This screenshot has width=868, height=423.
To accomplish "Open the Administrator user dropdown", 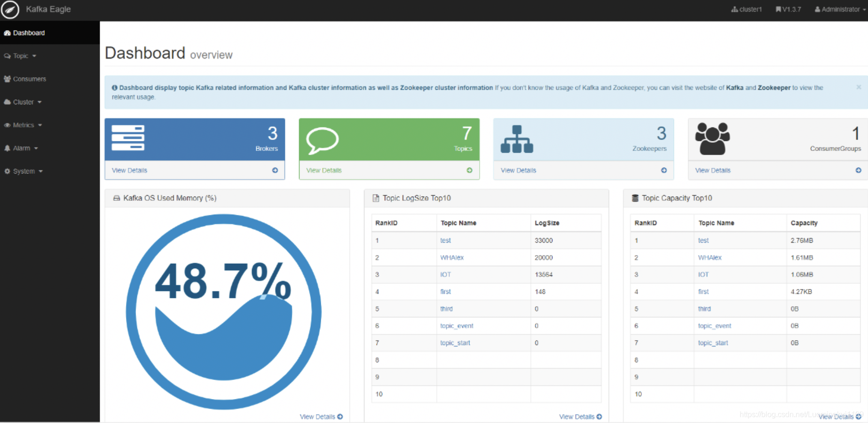I will 840,9.
